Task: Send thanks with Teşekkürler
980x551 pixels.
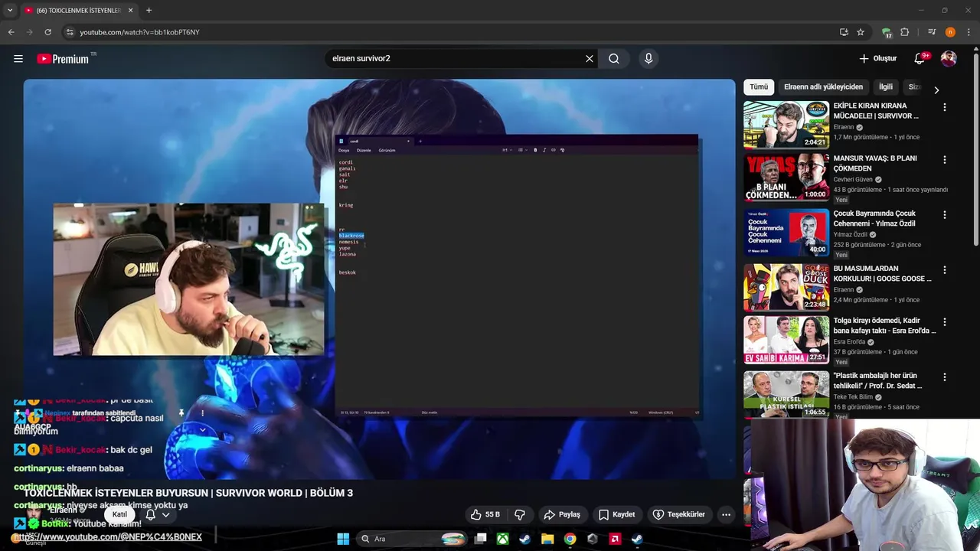Action: [678, 514]
